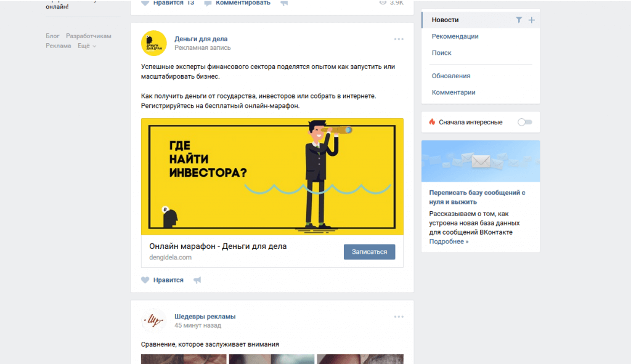Select Обновления in the side menu
This screenshot has height=364, width=631.
click(x=450, y=76)
